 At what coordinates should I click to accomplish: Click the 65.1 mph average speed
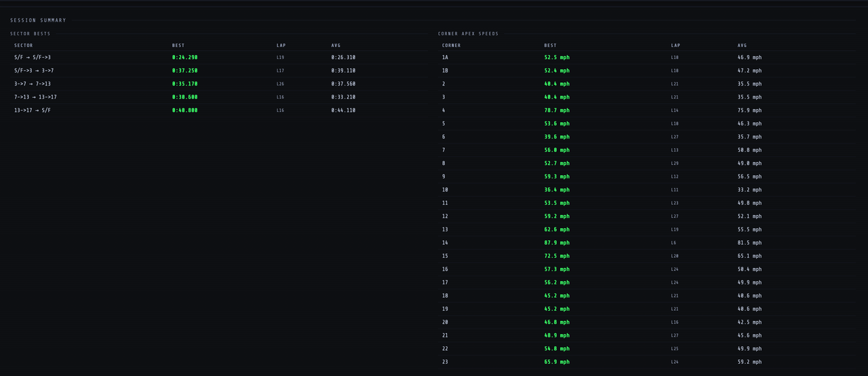point(749,256)
